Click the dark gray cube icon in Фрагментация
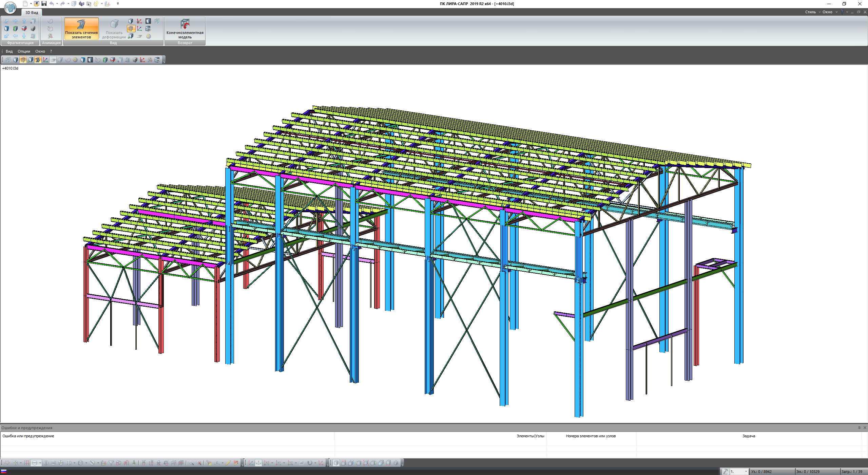868x475 pixels. click(33, 29)
